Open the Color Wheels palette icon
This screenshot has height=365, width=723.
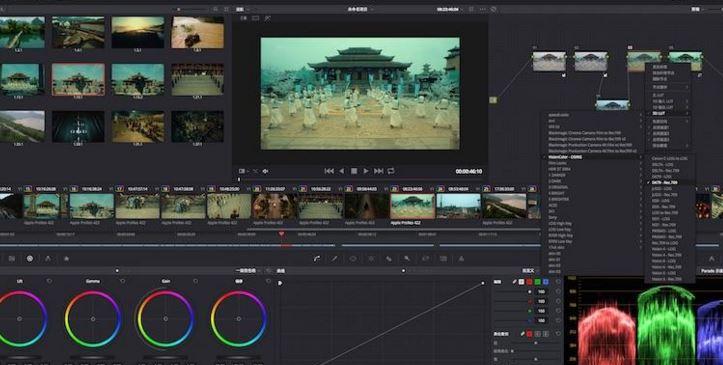click(x=30, y=259)
